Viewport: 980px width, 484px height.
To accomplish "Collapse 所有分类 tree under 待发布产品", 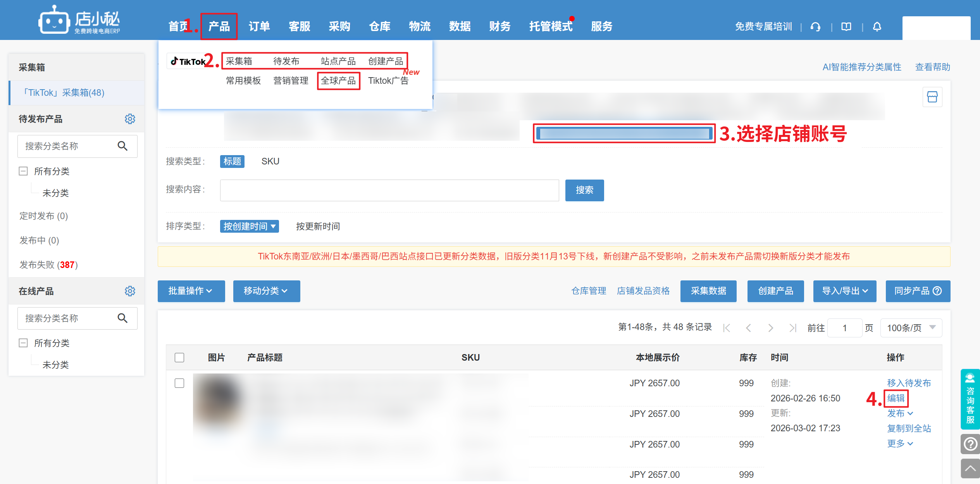I will pos(23,171).
